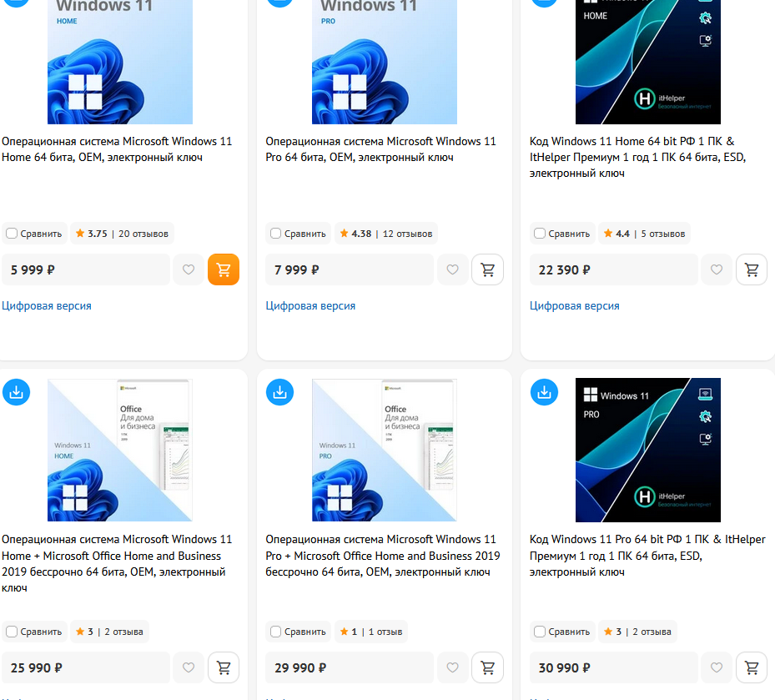Favorite the 30 990 ₽ ItHelper Pro item

(716, 667)
